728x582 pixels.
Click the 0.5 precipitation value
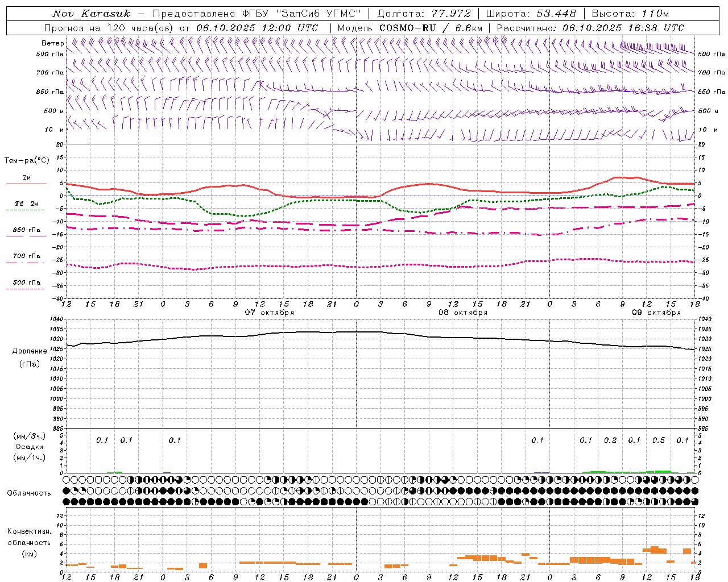click(x=659, y=440)
